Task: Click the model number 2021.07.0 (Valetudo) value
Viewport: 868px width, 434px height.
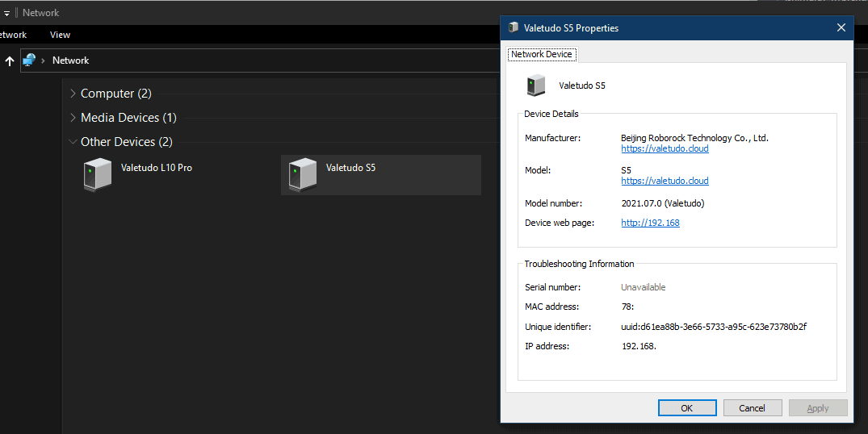Action: point(663,203)
